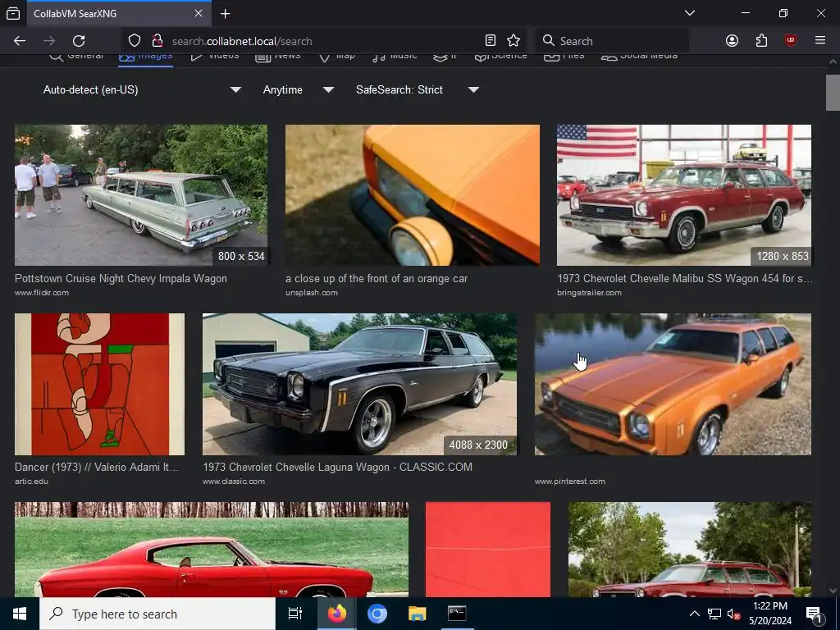Image resolution: width=840 pixels, height=630 pixels.
Task: Open the SafeSearch: Strict dropdown
Action: pyautogui.click(x=417, y=90)
